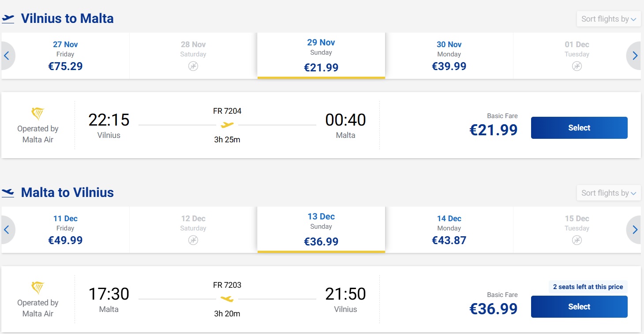Click the no-flight icon under 01 Dec
Viewport: 644px width, 334px height.
coord(577,66)
